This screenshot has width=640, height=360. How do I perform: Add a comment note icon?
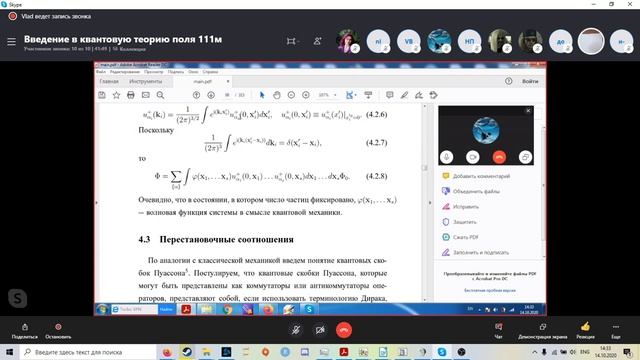coord(390,95)
